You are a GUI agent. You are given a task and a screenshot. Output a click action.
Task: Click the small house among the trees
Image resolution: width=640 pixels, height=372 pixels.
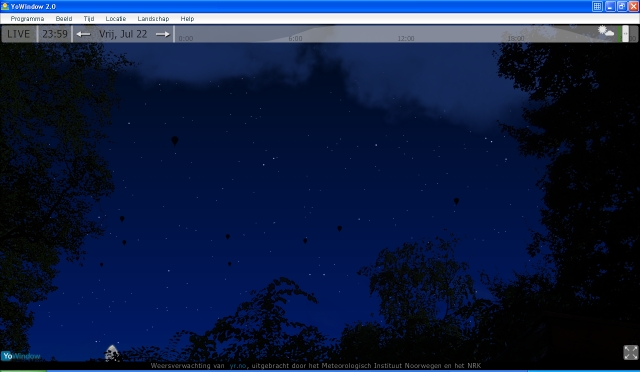click(111, 353)
